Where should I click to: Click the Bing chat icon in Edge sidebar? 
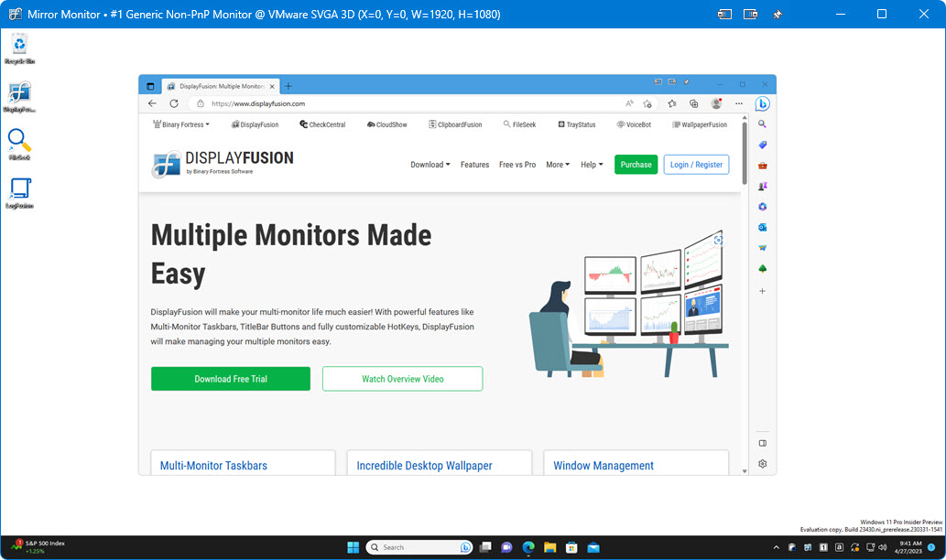762,104
